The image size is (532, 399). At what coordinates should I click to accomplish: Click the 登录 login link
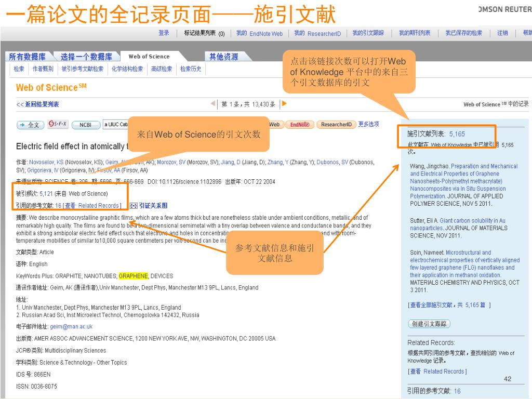[164, 33]
